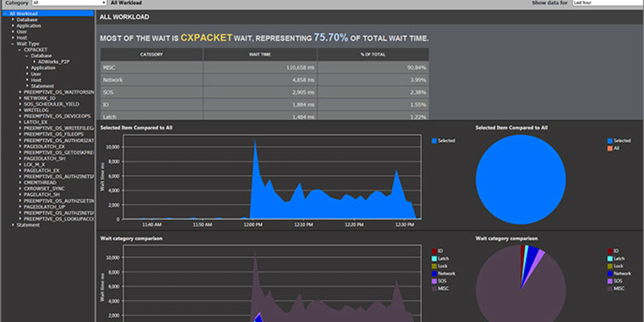644x322 pixels.
Task: Select CMEMTHREAD wait type
Action: (x=41, y=183)
